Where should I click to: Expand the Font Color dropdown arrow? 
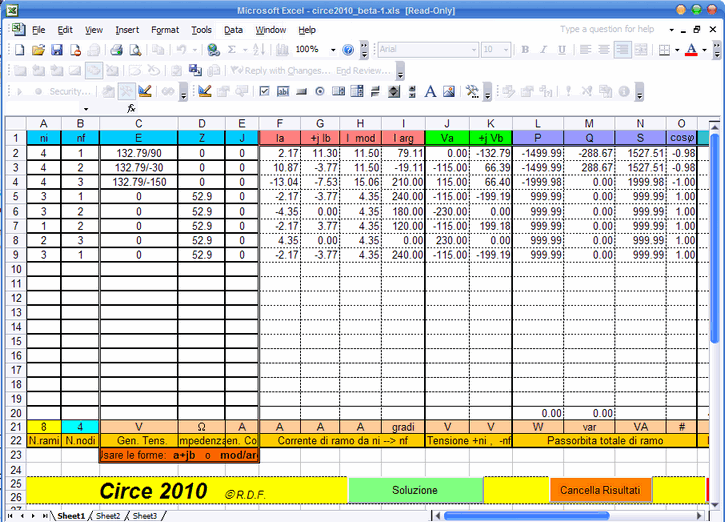click(704, 49)
